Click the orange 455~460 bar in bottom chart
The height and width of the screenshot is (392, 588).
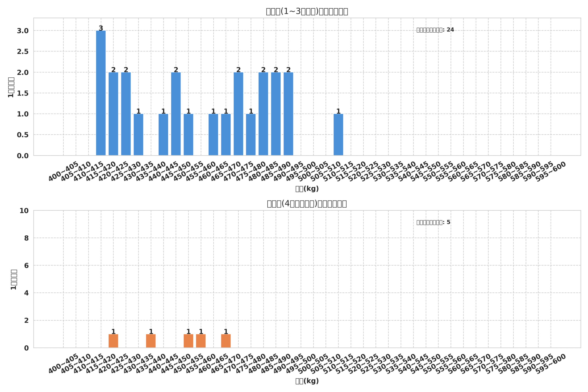tap(201, 341)
